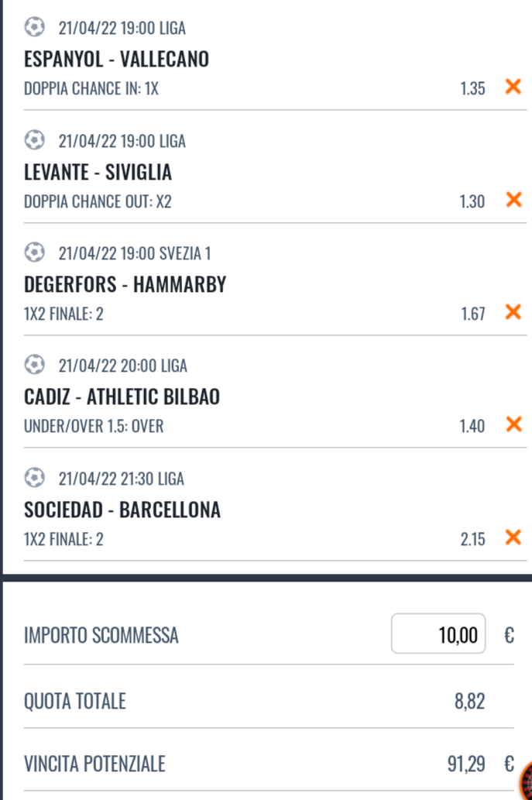
Task: Remove Espanyol - Vallecano bet with orange X
Action: coord(513,87)
